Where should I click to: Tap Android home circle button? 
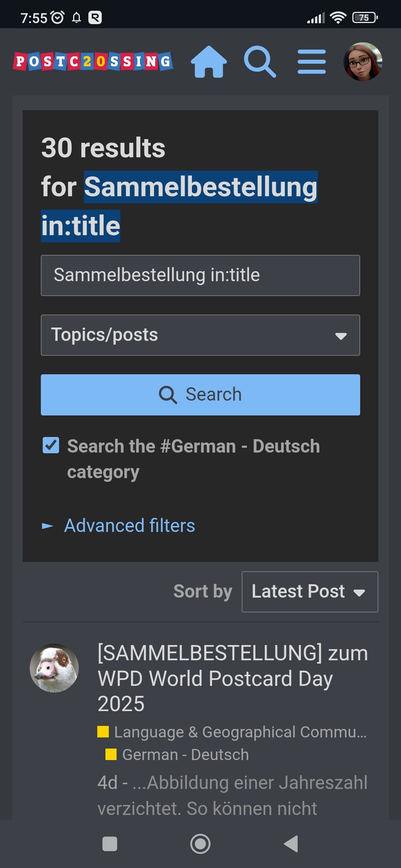(x=200, y=844)
